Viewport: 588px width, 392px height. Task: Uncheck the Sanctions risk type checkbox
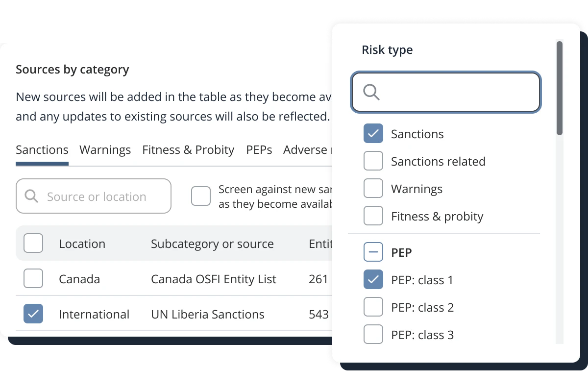point(373,134)
